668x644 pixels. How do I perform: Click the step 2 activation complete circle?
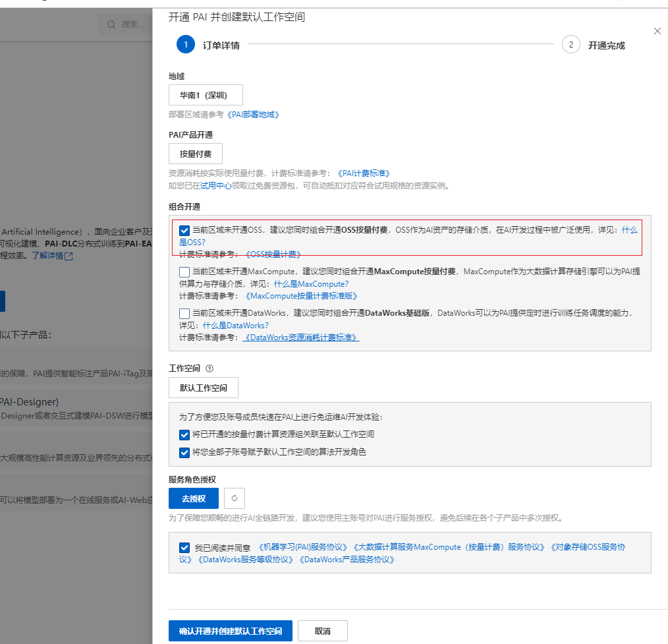pos(571,45)
